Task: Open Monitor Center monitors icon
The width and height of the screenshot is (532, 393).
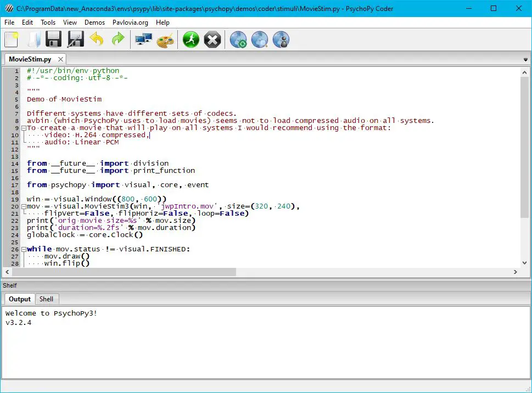Action: coord(143,40)
